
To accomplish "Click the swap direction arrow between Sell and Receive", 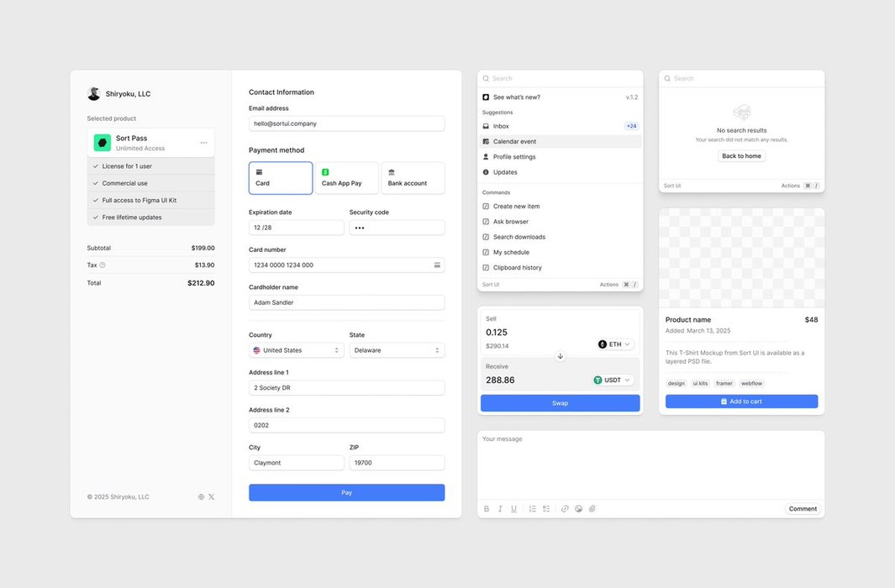I will coord(561,356).
